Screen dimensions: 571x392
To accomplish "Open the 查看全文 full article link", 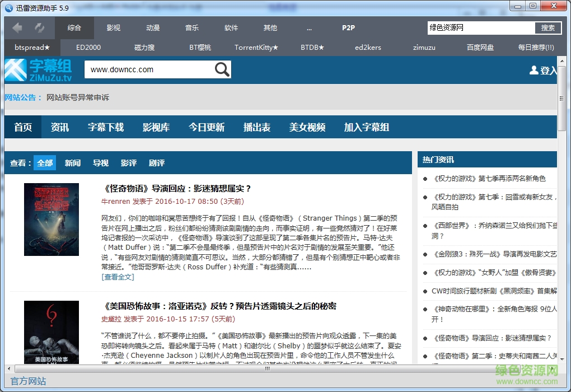I will tap(117, 277).
